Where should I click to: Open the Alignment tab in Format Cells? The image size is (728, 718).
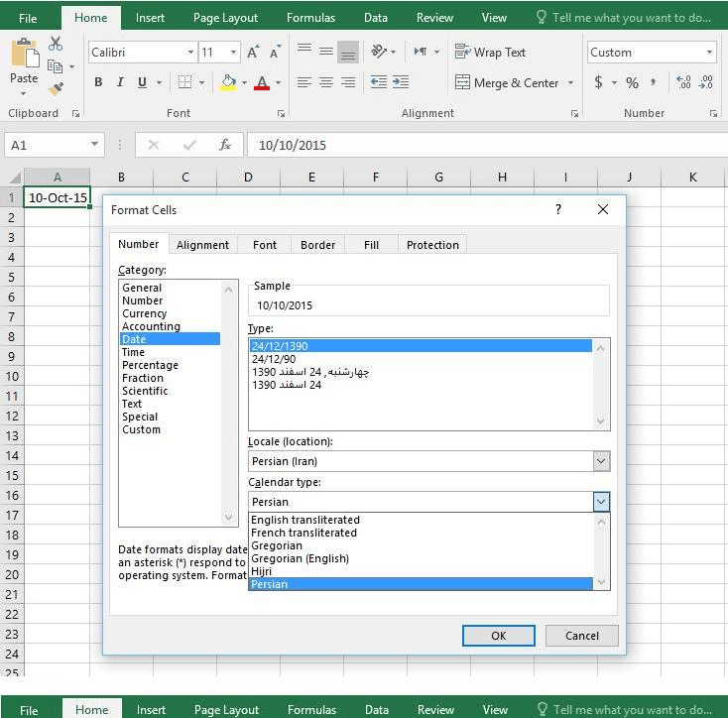click(x=203, y=245)
